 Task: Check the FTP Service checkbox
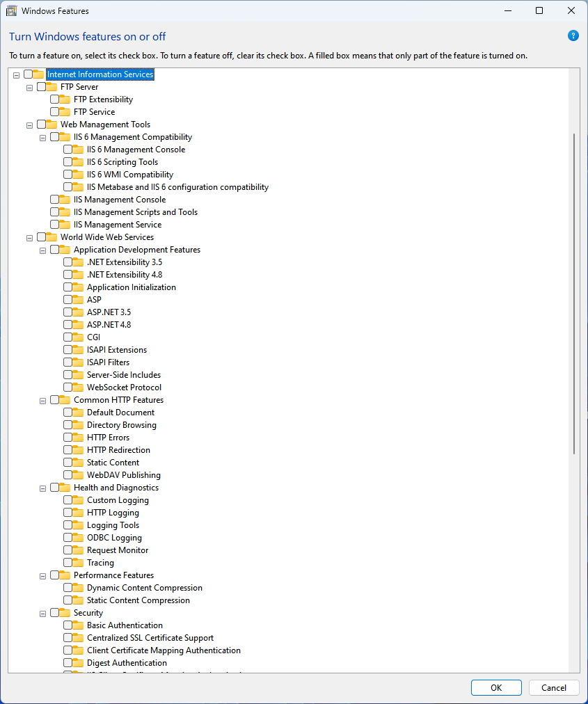54,112
